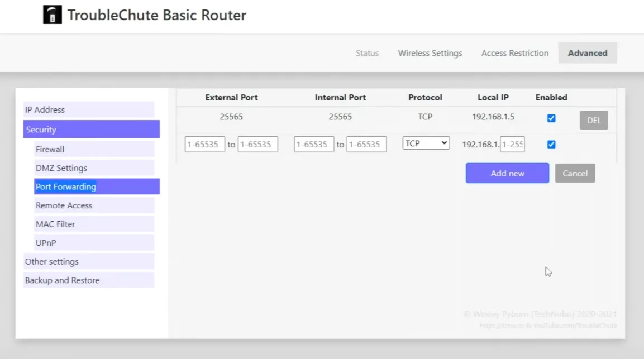Click the Cancel button
Viewport: 644px width, 359px height.
click(x=575, y=173)
